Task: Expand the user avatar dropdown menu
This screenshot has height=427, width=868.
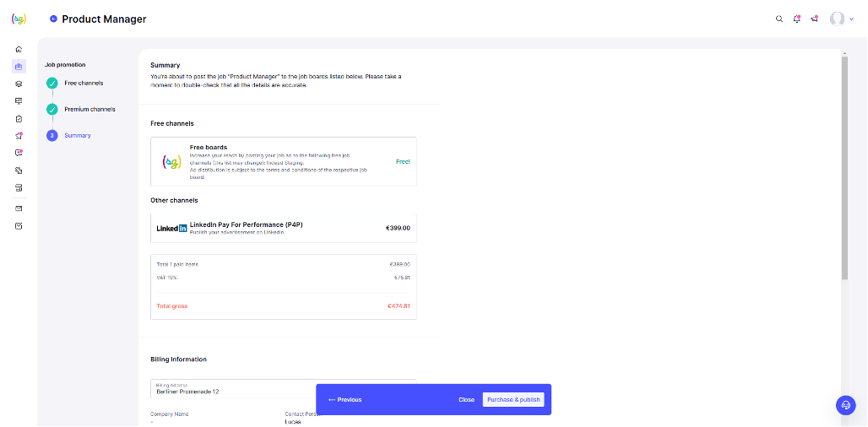Action: [x=842, y=19]
